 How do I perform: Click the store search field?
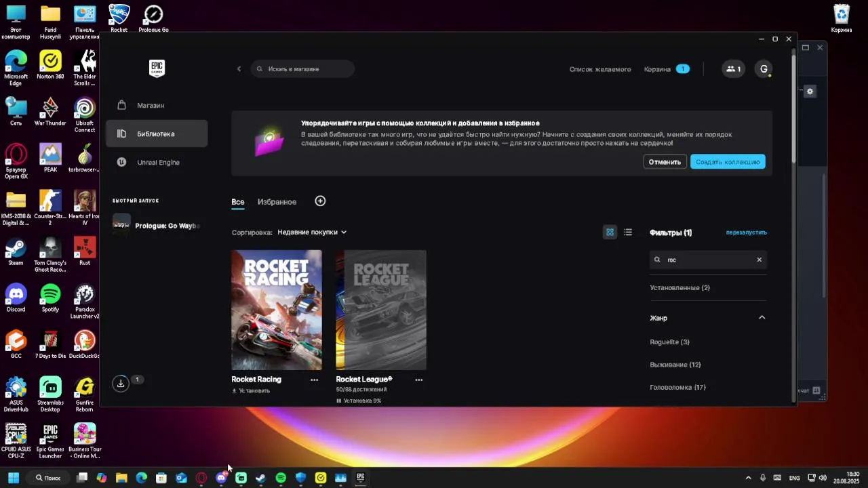[x=302, y=69]
